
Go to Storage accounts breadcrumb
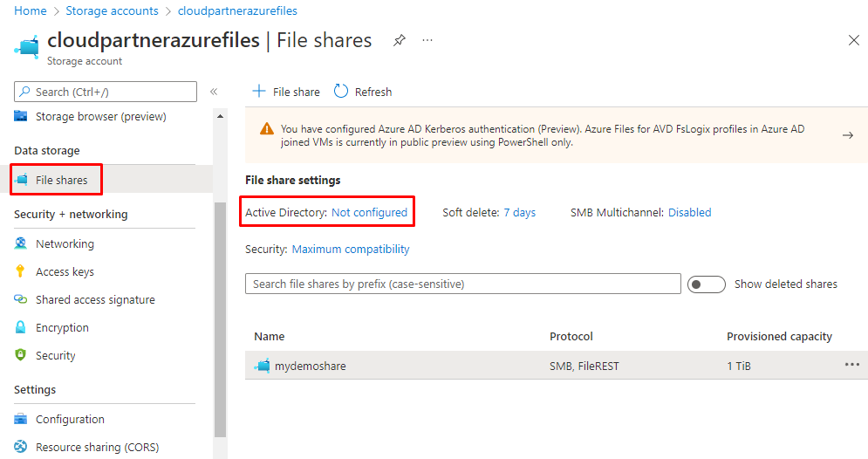click(x=112, y=11)
